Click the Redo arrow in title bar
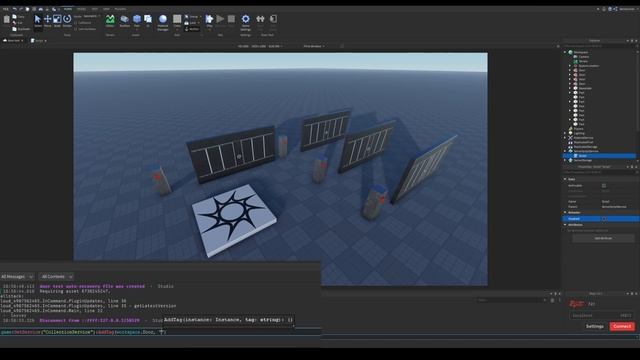 21,9
